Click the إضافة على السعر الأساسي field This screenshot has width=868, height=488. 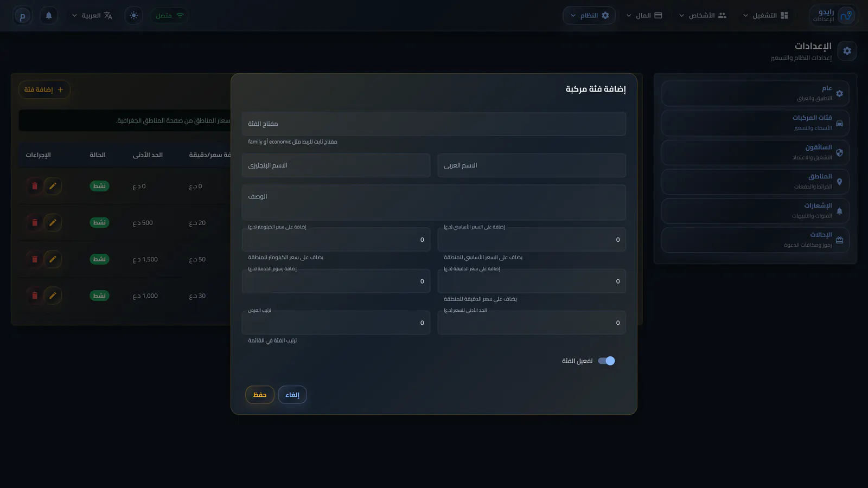click(x=532, y=240)
